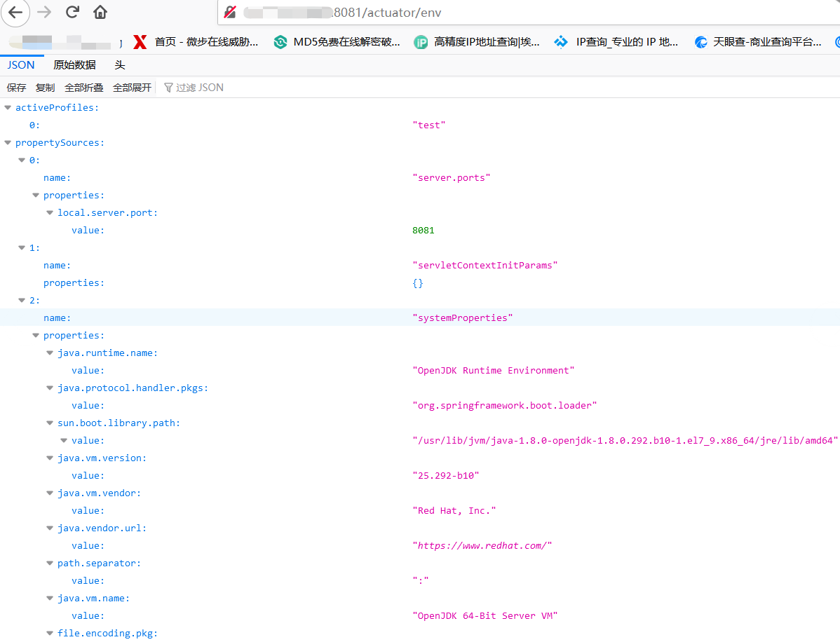Collapse propertySources item 1
The image size is (840, 642).
[x=22, y=247]
